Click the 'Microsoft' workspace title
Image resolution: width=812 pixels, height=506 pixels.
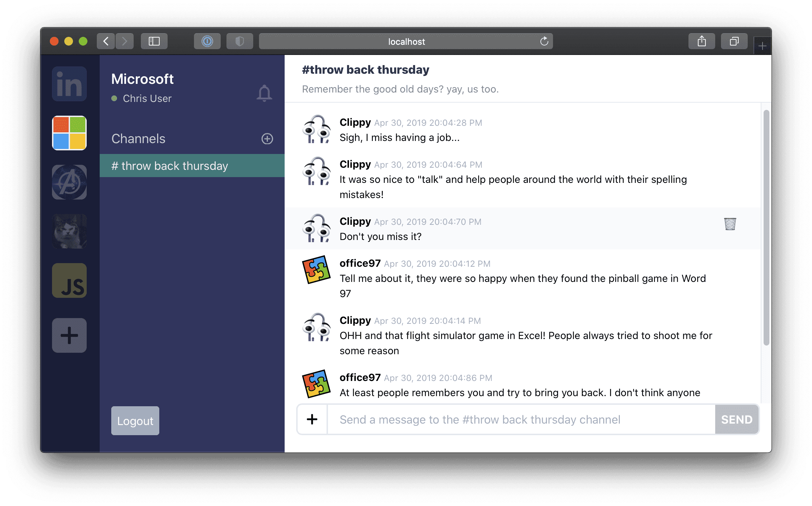click(142, 79)
